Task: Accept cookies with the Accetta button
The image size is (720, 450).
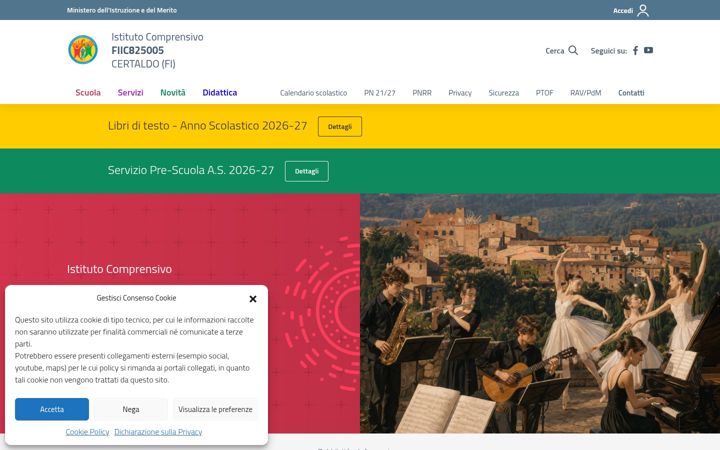Action: [x=52, y=409]
